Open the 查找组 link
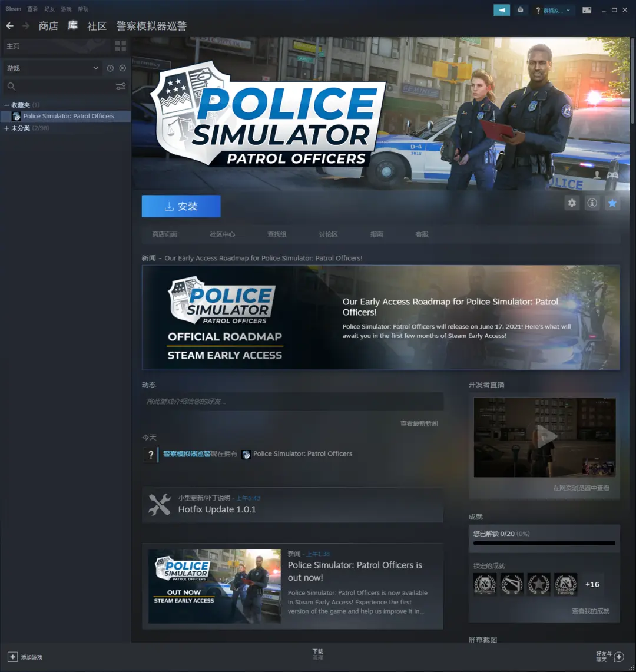Screen dimensions: 636x672 [277, 234]
